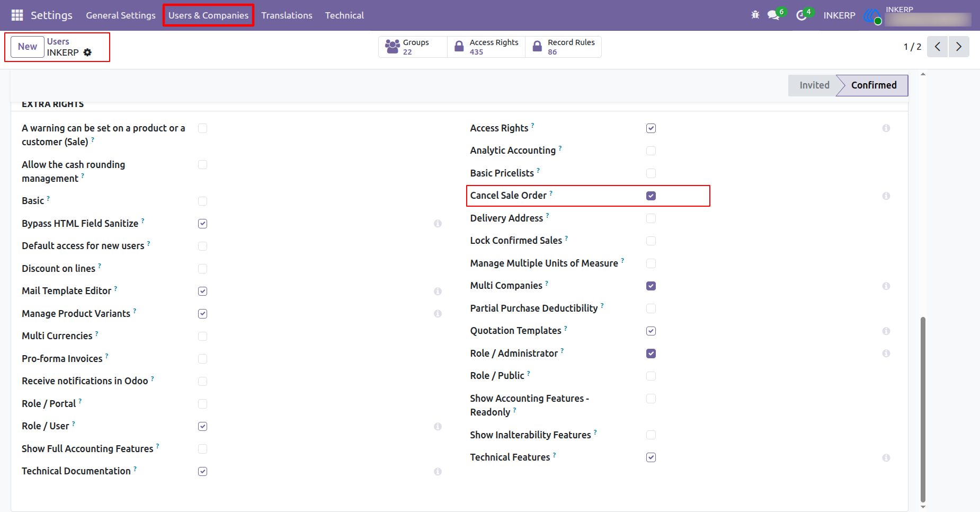The height and width of the screenshot is (512, 980).
Task: Click info icon beside Bypass HTML Field Sanitize
Action: [x=438, y=224]
